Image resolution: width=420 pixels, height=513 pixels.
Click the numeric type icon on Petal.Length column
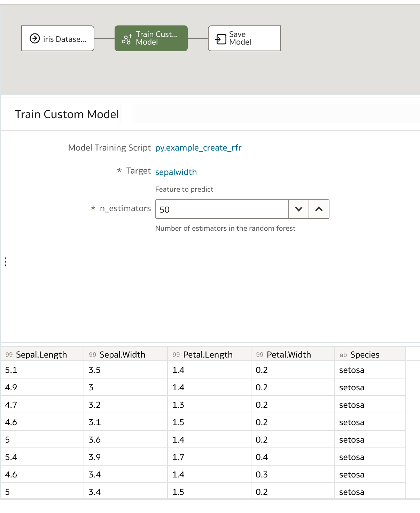tap(176, 354)
